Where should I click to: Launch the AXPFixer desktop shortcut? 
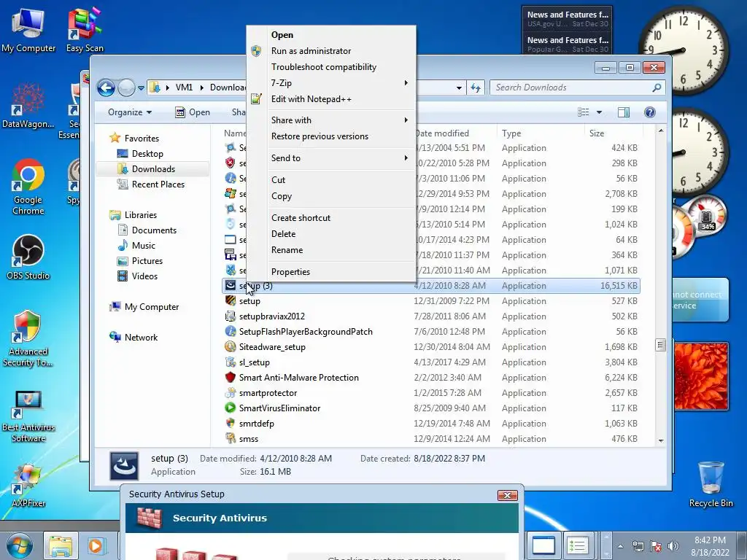coord(28,486)
